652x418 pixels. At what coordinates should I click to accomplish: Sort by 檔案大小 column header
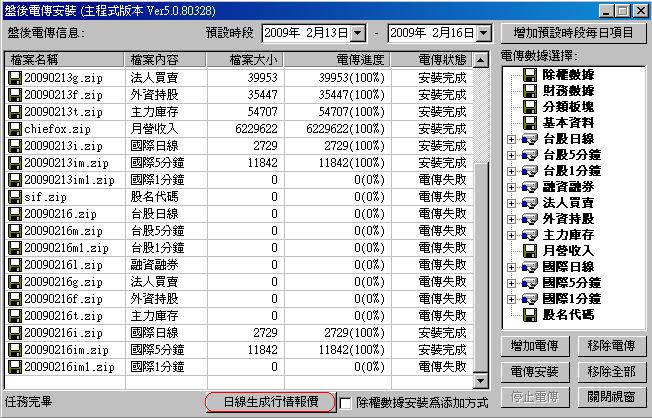click(245, 60)
